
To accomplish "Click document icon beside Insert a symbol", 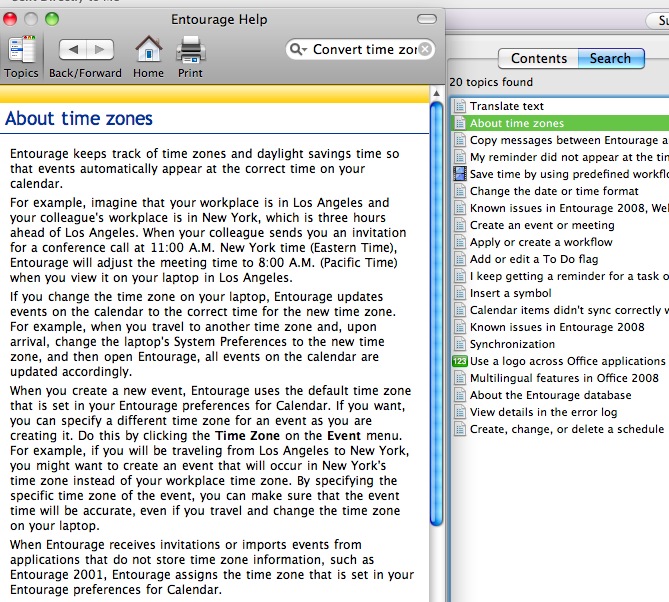I will pos(460,293).
